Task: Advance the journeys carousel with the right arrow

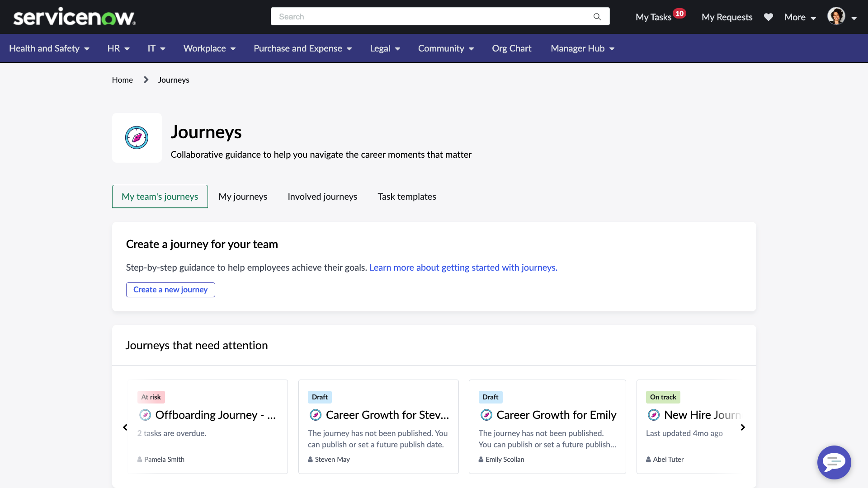Action: tap(743, 427)
